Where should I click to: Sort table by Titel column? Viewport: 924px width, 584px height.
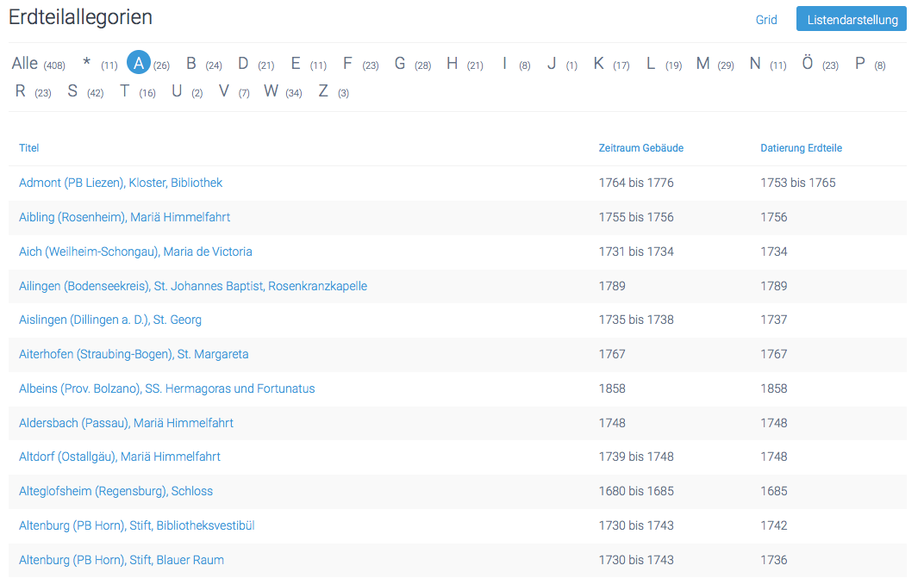tap(29, 148)
